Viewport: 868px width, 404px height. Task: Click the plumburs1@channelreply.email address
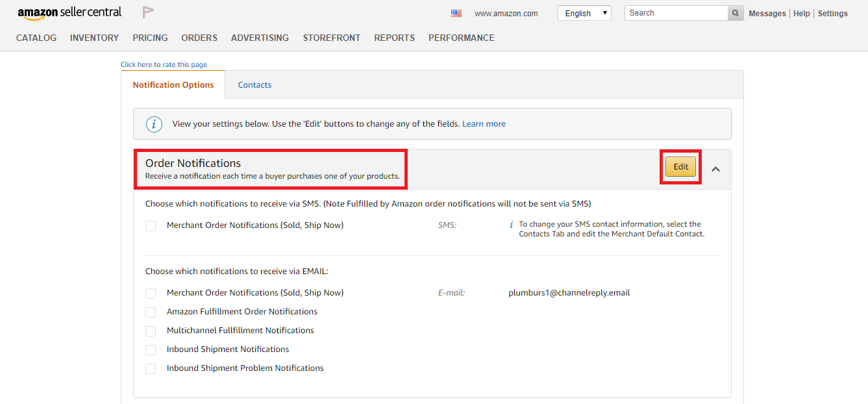click(x=569, y=293)
